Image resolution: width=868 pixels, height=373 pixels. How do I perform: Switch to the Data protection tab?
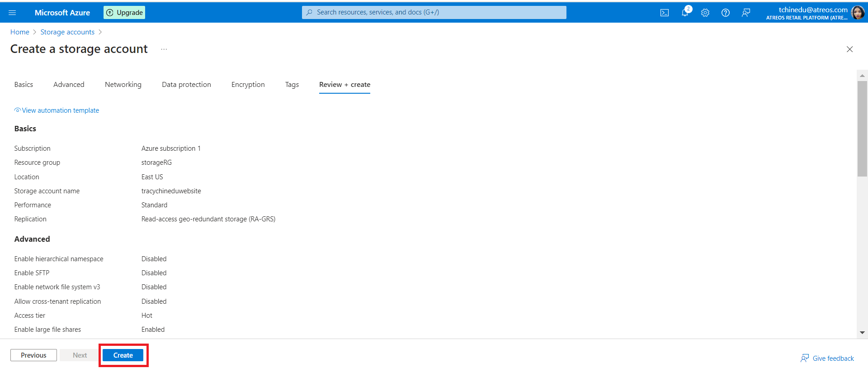pyautogui.click(x=186, y=85)
